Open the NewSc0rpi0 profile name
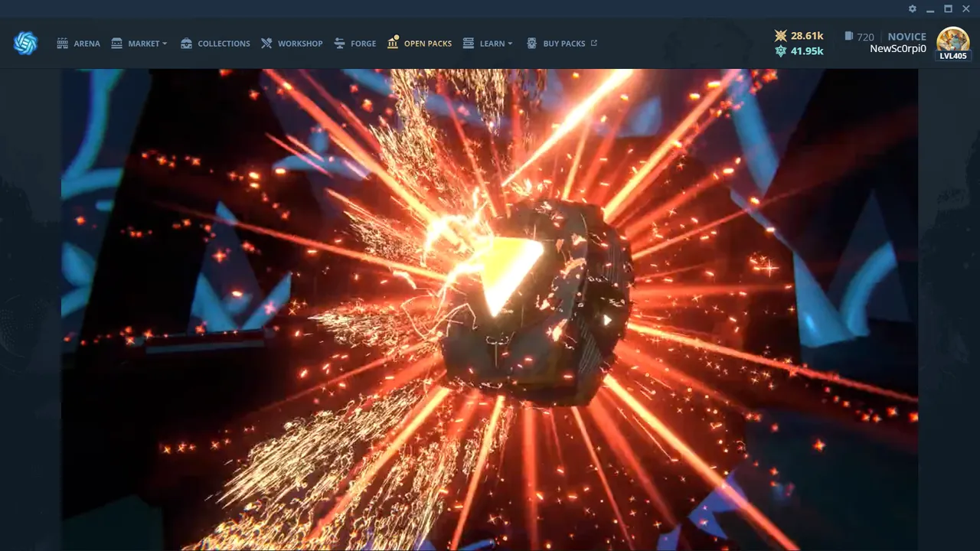Viewport: 980px width, 551px height. (898, 49)
